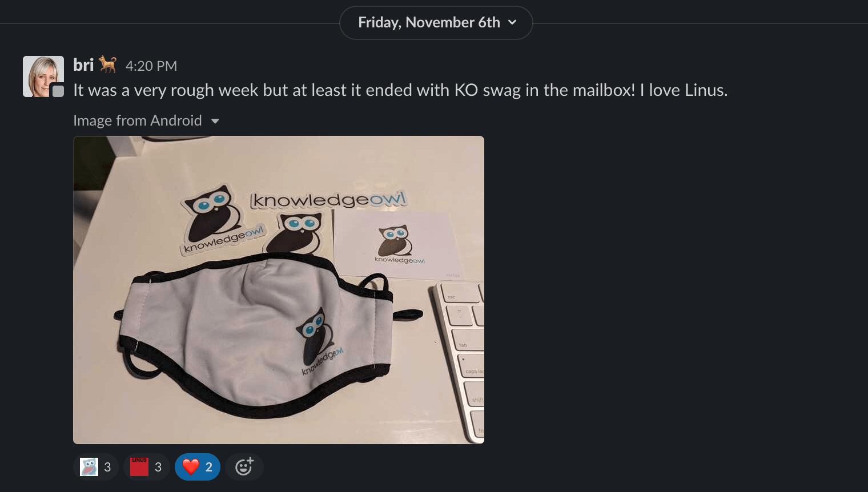Viewport: 868px width, 492px height.
Task: Click the count 3 beside the Linus reaction
Action: coord(158,467)
